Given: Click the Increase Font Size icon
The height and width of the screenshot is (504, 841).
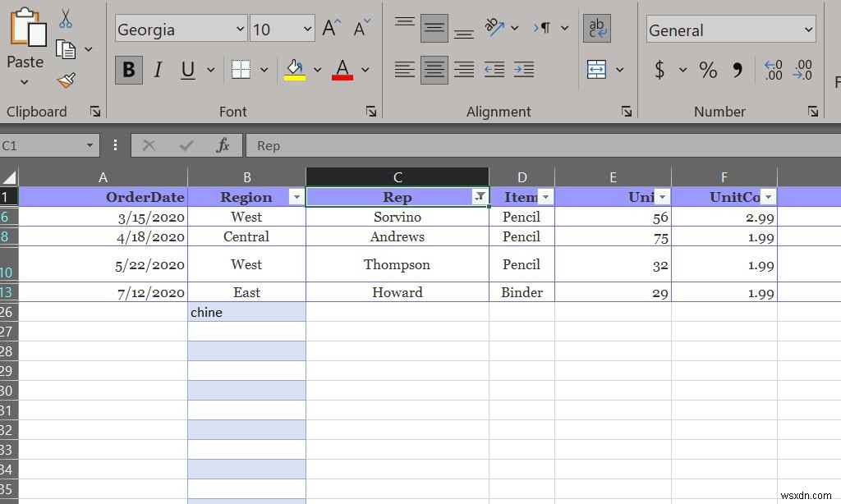Looking at the screenshot, I should 329,26.
